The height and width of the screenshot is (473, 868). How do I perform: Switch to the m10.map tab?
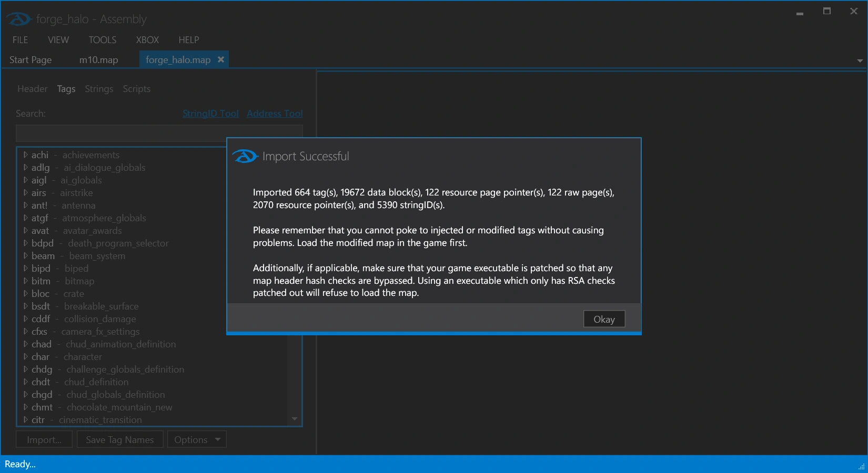tap(99, 60)
